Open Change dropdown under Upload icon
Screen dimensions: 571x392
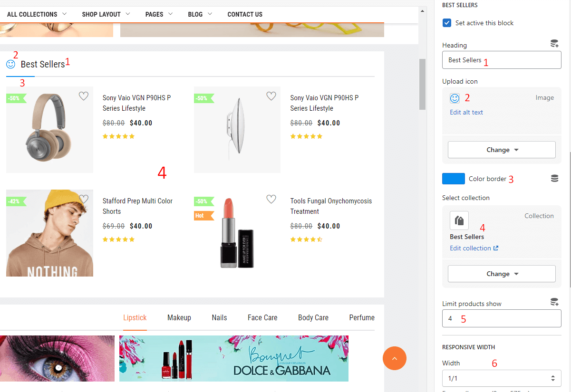(502, 150)
